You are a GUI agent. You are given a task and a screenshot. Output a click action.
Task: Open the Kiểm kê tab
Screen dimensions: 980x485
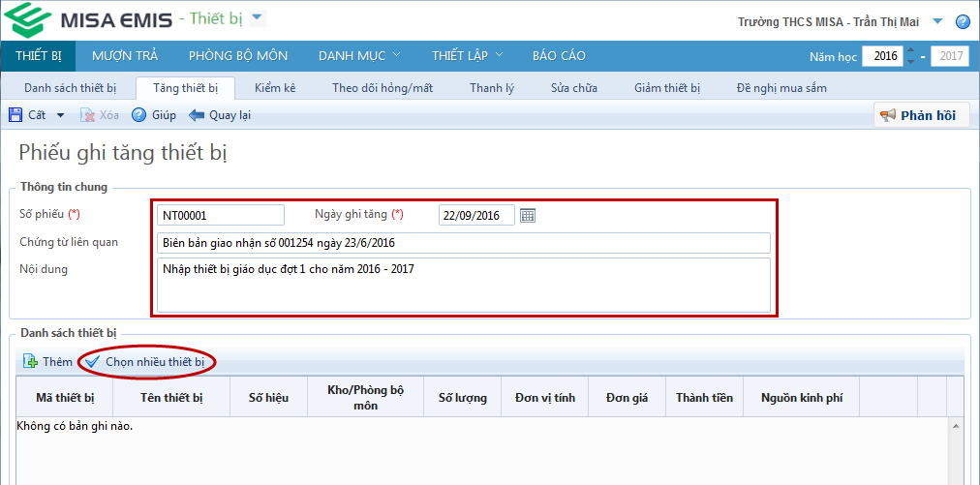275,88
